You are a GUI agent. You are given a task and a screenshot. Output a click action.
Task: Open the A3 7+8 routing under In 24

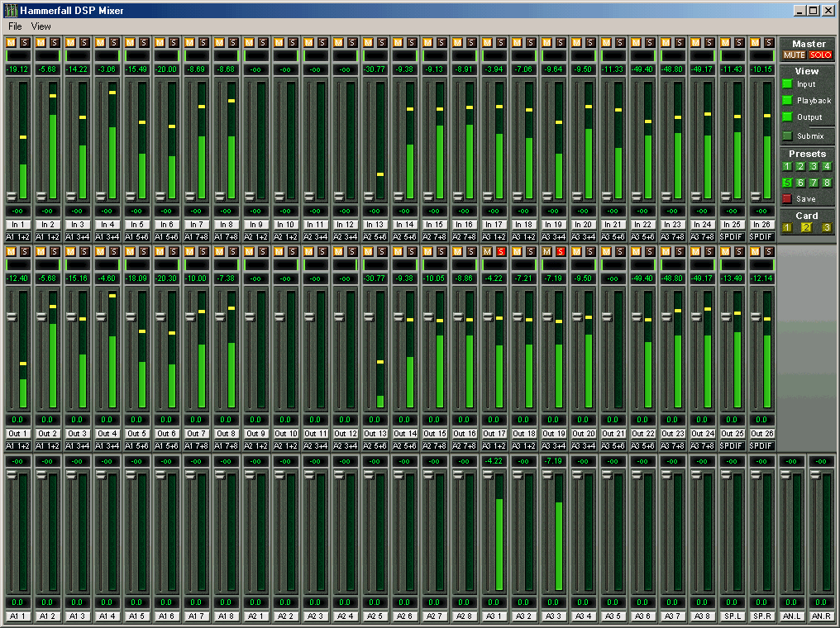tap(702, 236)
